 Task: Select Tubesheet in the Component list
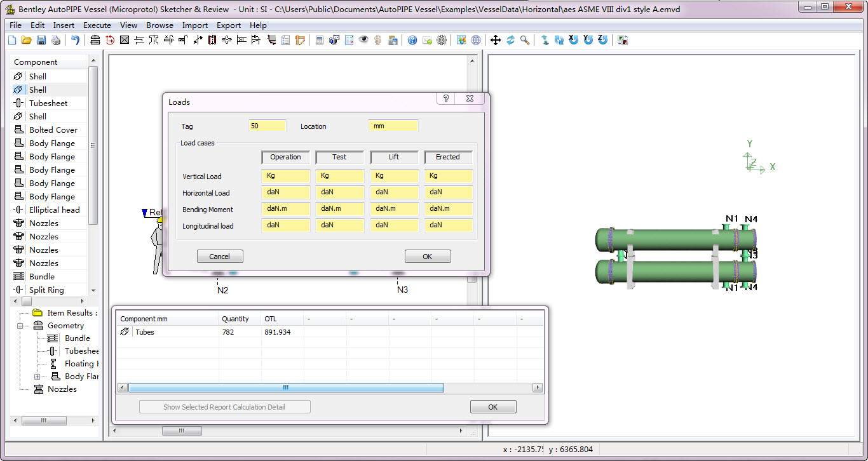pos(49,103)
